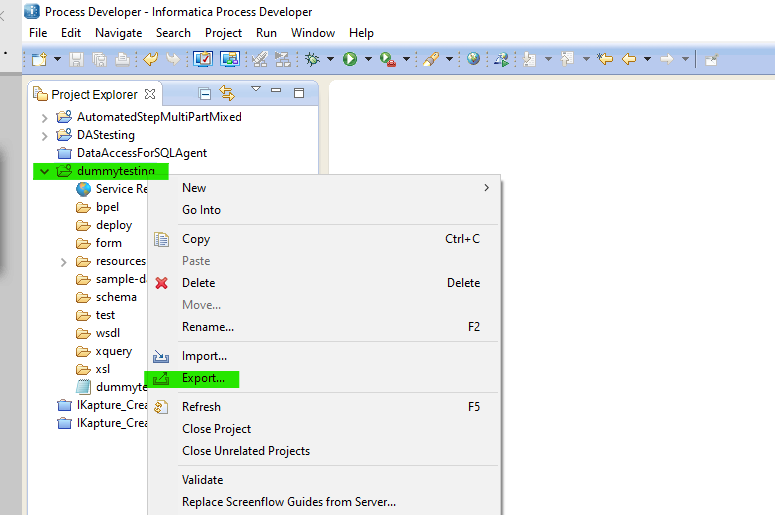
Task: Choose Copy from context menu
Action: click(x=324, y=239)
